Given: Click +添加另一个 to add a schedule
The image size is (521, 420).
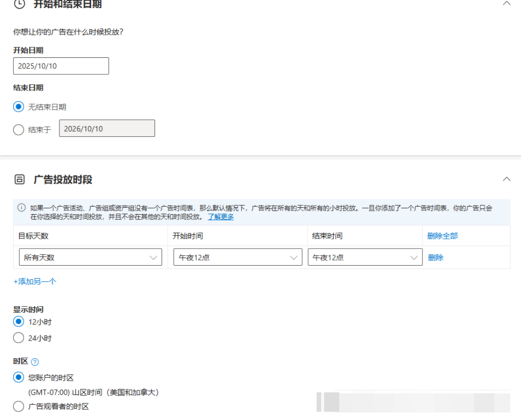Looking at the screenshot, I should pos(35,281).
